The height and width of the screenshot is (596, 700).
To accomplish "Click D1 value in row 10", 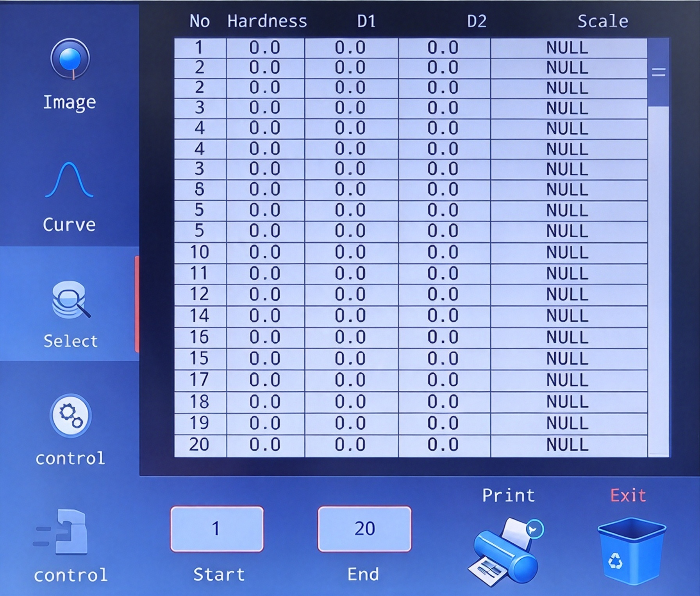I will (351, 253).
